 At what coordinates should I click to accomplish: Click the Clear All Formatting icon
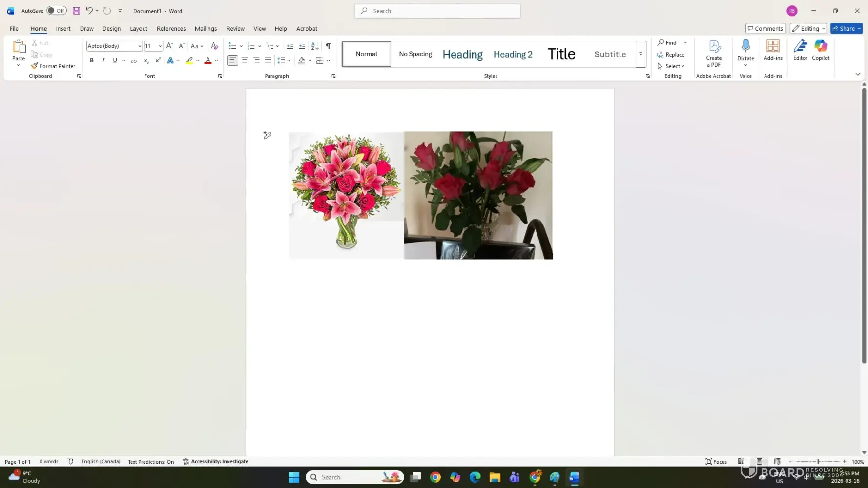pyautogui.click(x=214, y=46)
